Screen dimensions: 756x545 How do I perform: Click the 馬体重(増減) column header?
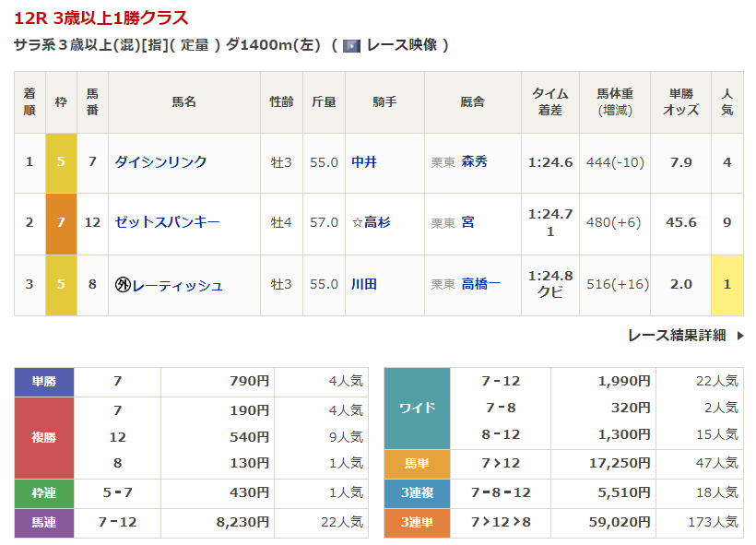coord(615,102)
